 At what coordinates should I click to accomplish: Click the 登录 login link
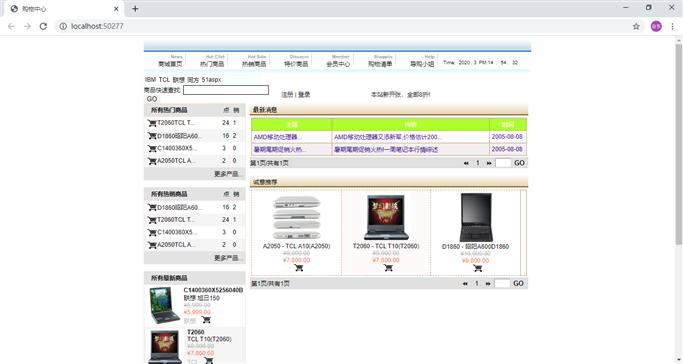304,94
